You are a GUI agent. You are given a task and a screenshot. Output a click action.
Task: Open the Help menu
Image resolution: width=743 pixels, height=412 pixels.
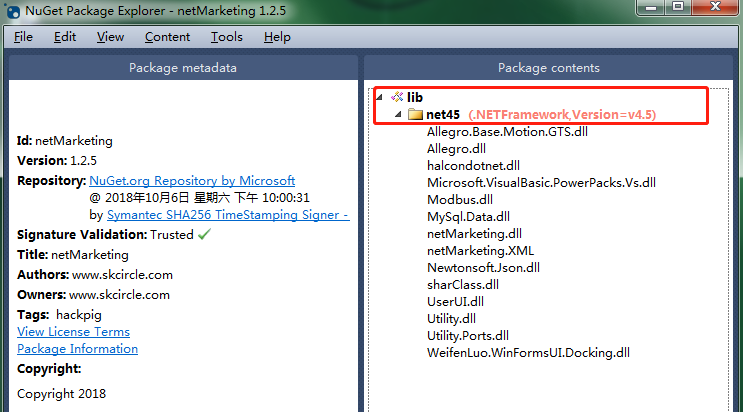(x=277, y=37)
